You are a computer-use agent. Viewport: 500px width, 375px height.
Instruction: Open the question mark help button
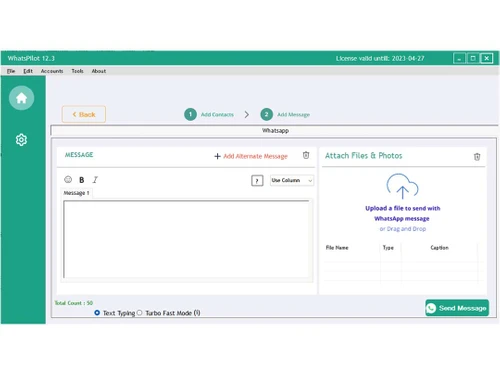pos(257,181)
